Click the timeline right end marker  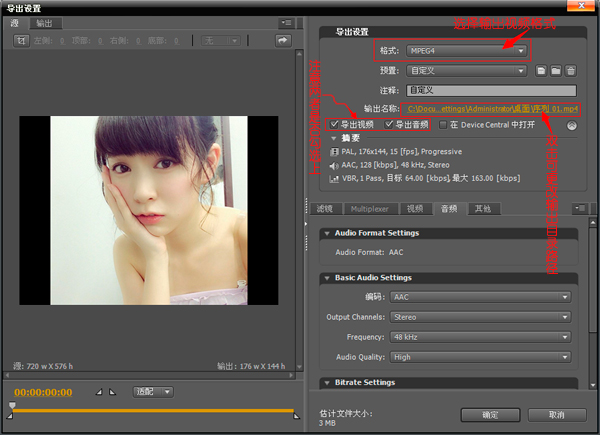click(297, 415)
